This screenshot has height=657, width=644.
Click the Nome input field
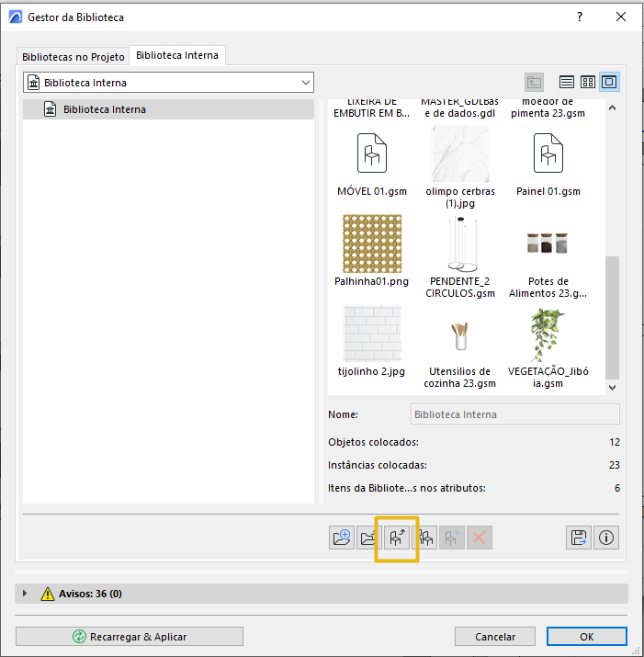515,414
